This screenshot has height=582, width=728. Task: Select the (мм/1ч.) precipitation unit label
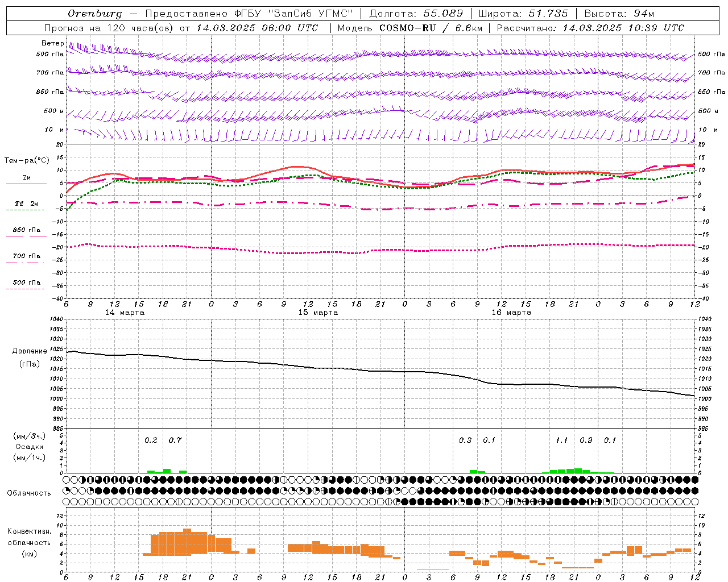tap(30, 458)
